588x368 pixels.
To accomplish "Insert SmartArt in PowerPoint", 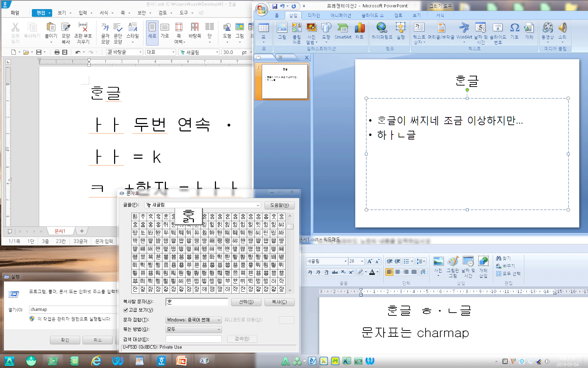I will 343,31.
